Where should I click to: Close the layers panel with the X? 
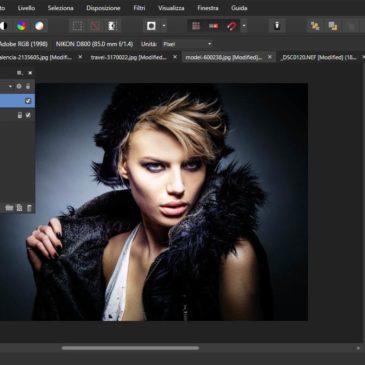click(x=30, y=73)
